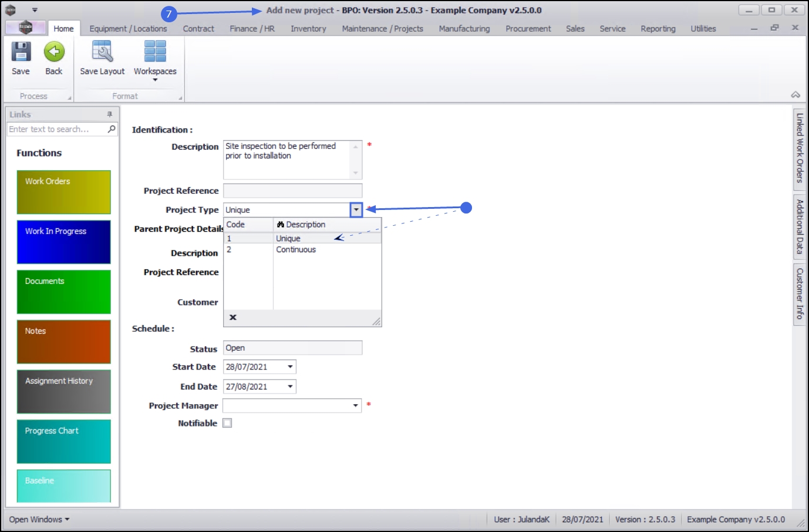Switch to the Contract tab
Screen dimensions: 809x532
point(198,29)
